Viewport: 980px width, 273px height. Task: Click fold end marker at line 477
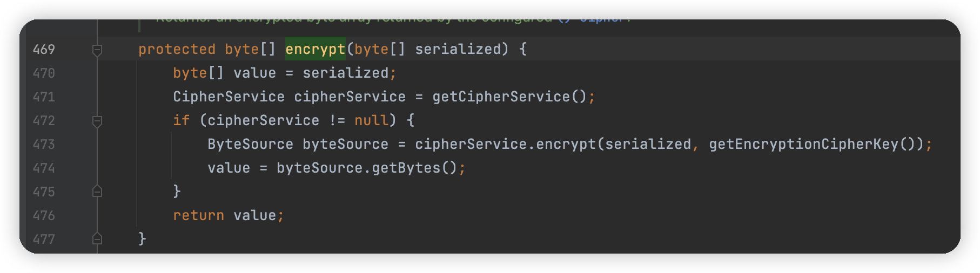click(97, 238)
